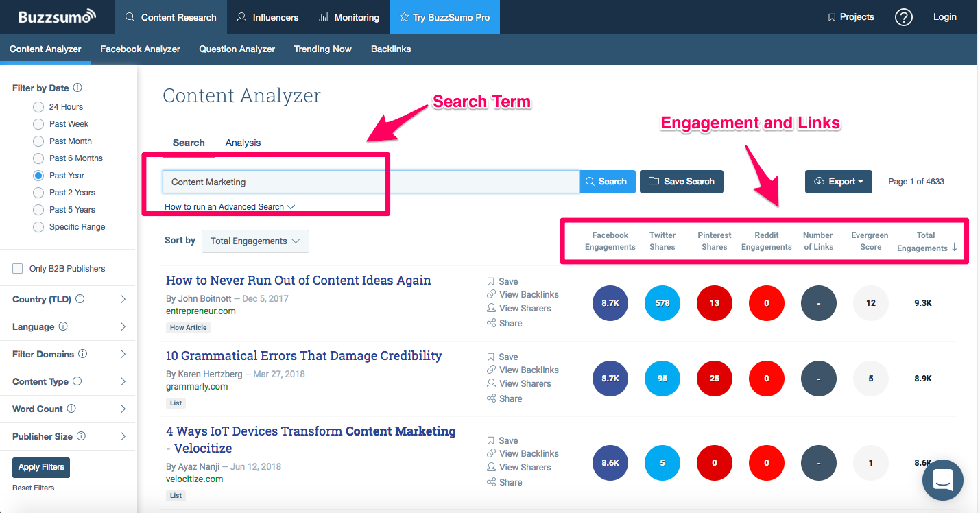Click the BuzzSumo logo
This screenshot has height=513, width=980.
[58, 16]
